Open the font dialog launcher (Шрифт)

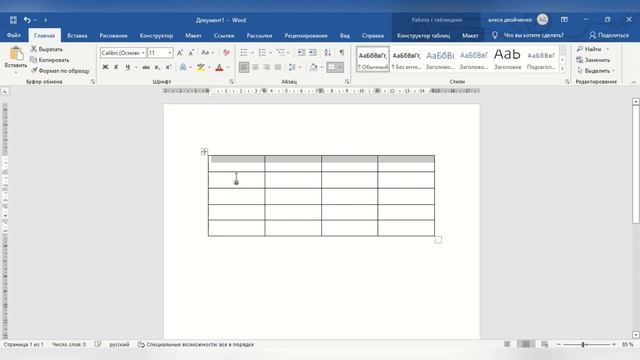231,82
